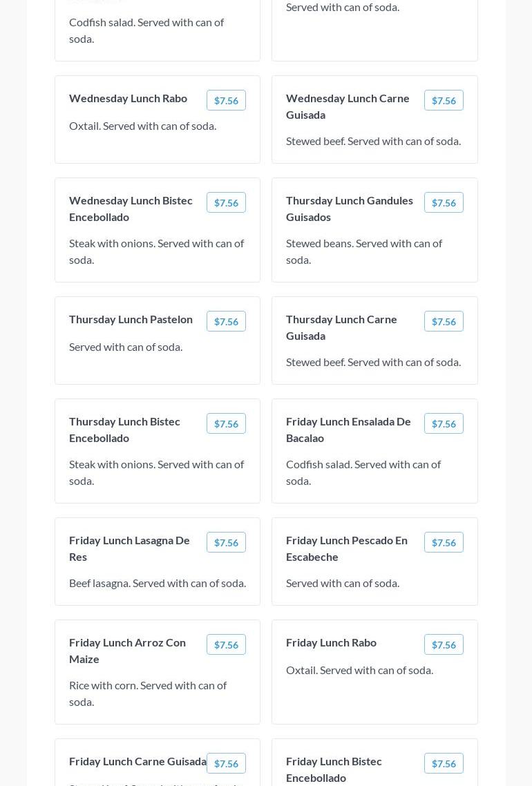Click $7.56 price for Wednesday Lunch Rabo
This screenshot has height=786, width=532.
[x=226, y=101]
